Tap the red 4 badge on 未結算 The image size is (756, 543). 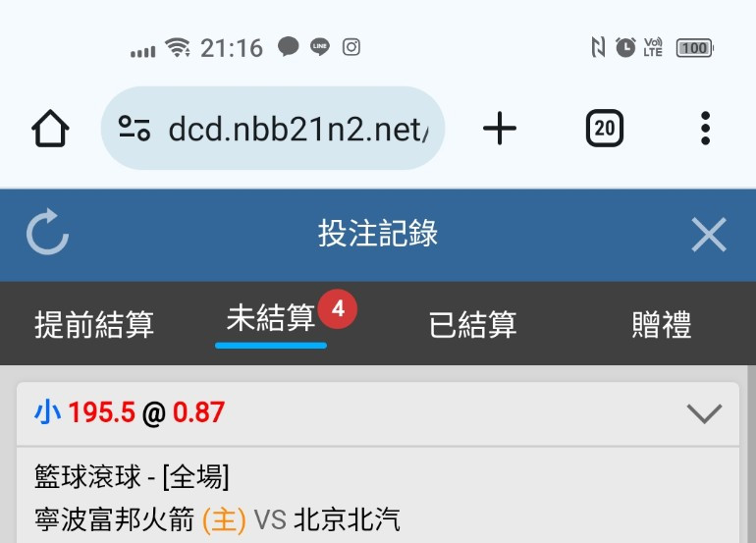coord(338,308)
